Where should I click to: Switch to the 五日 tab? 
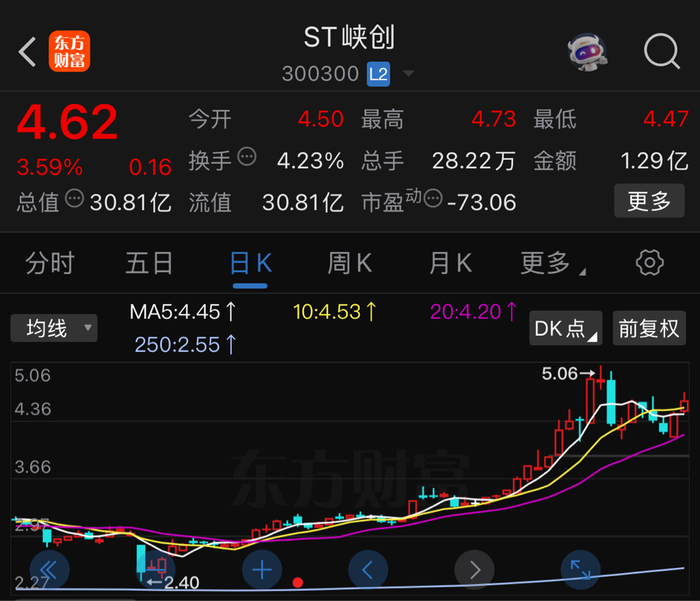coord(149,263)
